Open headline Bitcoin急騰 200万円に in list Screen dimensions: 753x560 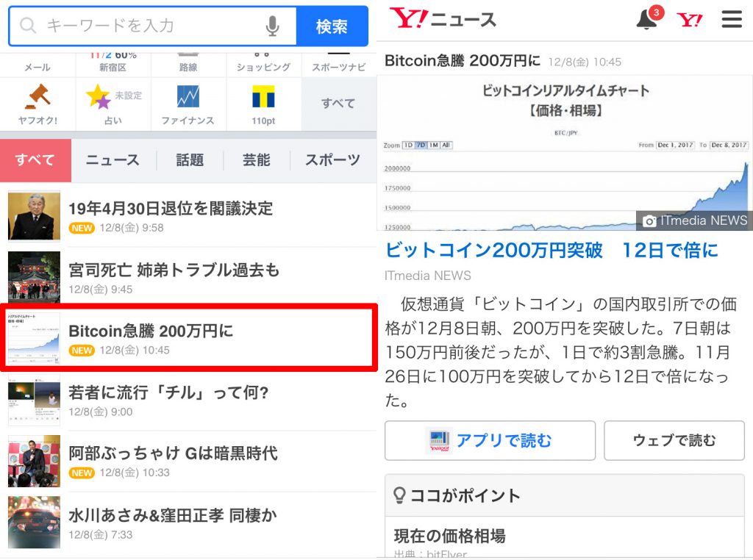[x=151, y=331]
